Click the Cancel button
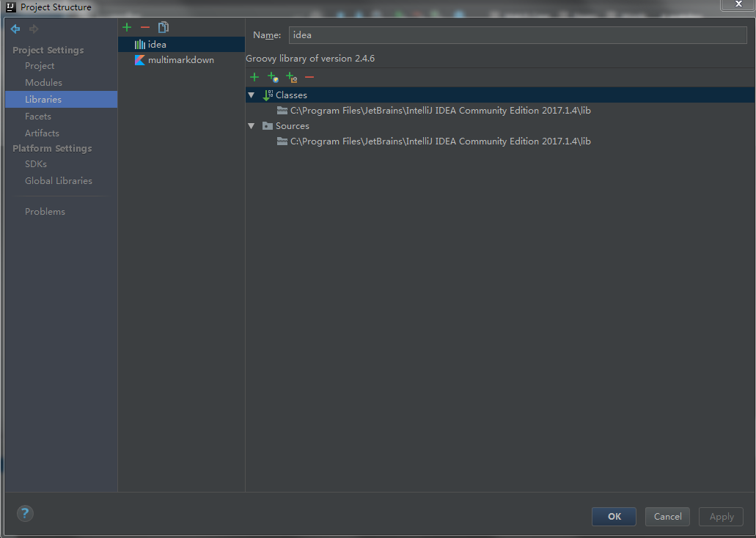 pos(667,516)
